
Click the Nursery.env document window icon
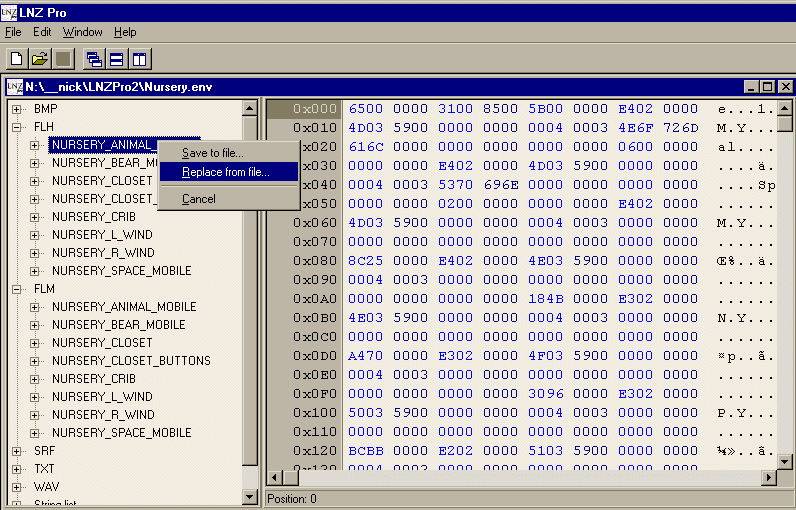pyautogui.click(x=14, y=87)
